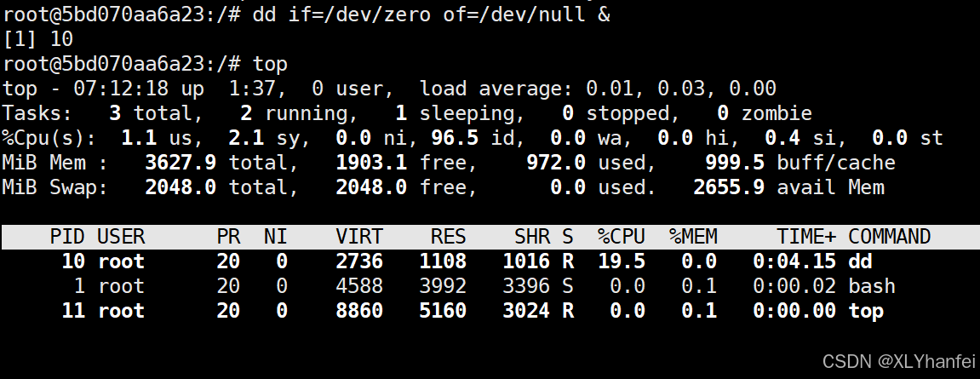Click the MiB Swap label

click(x=55, y=187)
